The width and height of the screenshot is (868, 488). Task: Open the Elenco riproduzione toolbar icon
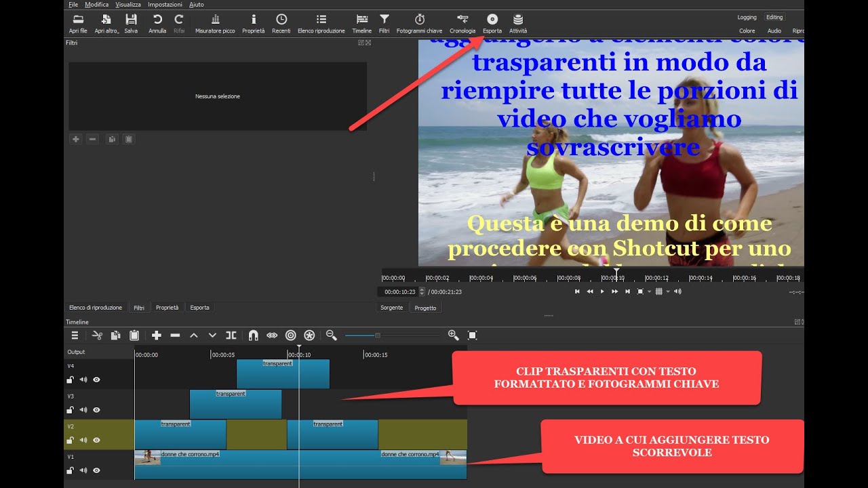[321, 24]
